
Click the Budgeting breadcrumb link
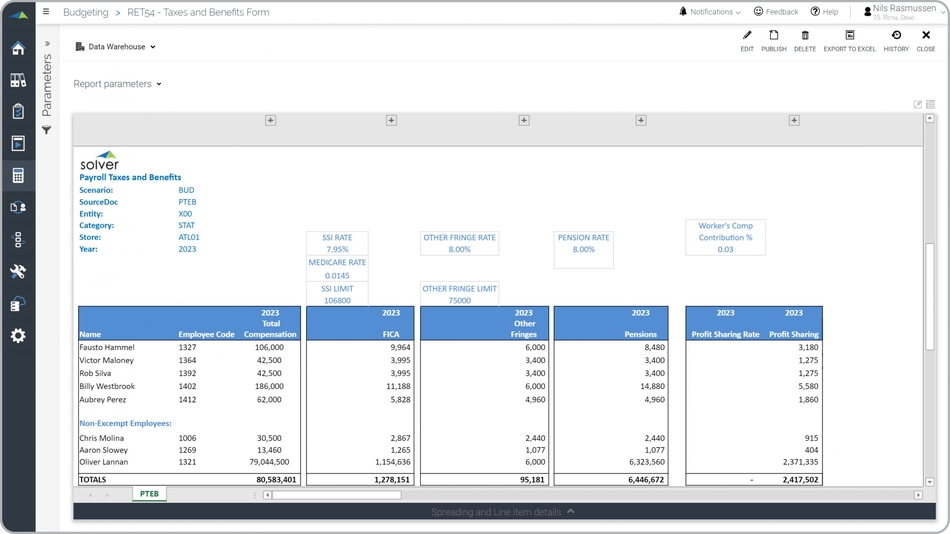click(85, 13)
